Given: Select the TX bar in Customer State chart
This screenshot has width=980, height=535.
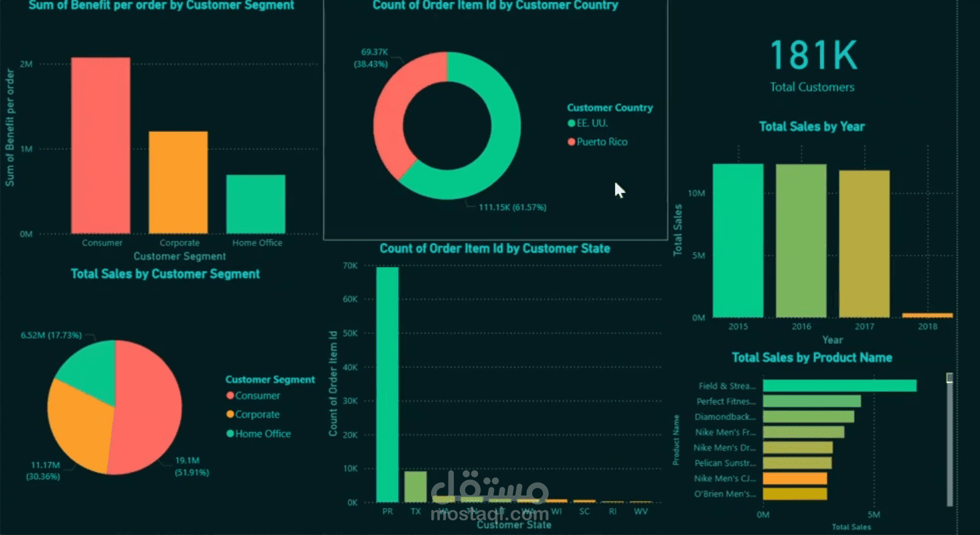Looking at the screenshot, I should pos(416,487).
